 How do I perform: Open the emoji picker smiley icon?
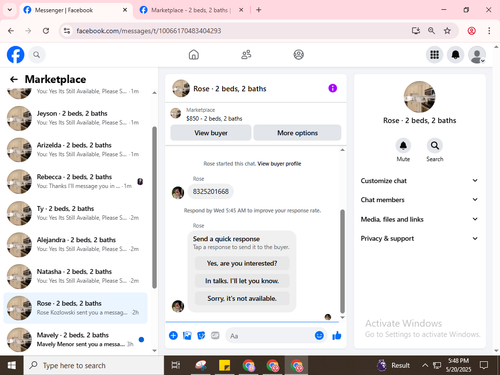pyautogui.click(x=319, y=335)
